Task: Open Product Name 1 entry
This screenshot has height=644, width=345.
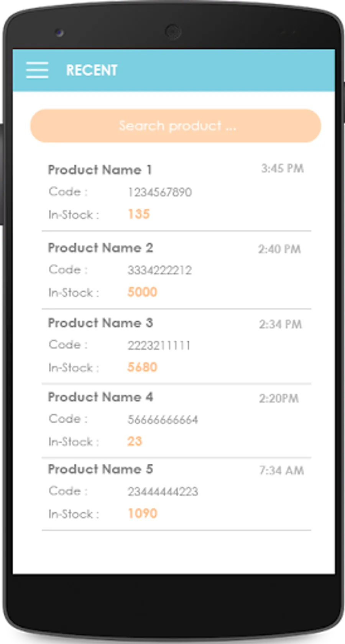Action: [100, 170]
